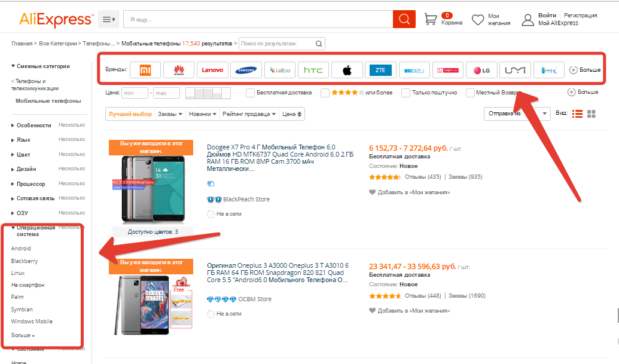Add Doogee X7 Pro to Мои желания
This screenshot has height=364, width=619.
point(409,192)
